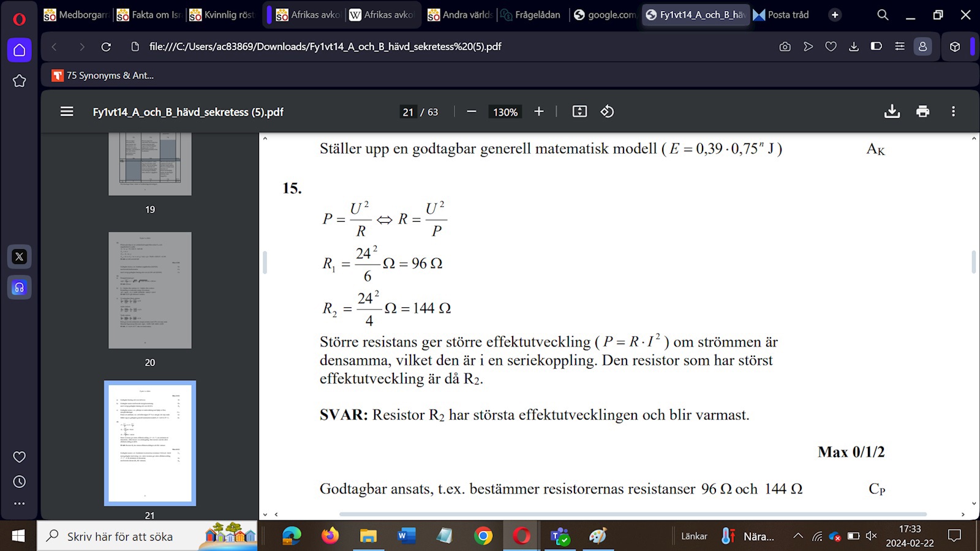This screenshot has width=980, height=551.
Task: Reload the current page
Action: point(106,47)
